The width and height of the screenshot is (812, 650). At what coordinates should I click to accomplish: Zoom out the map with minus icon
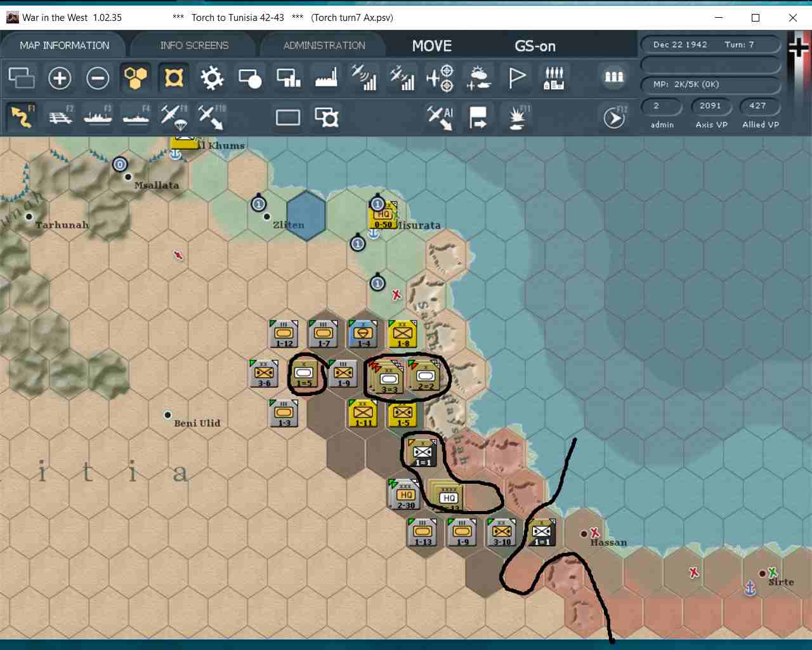[x=98, y=78]
